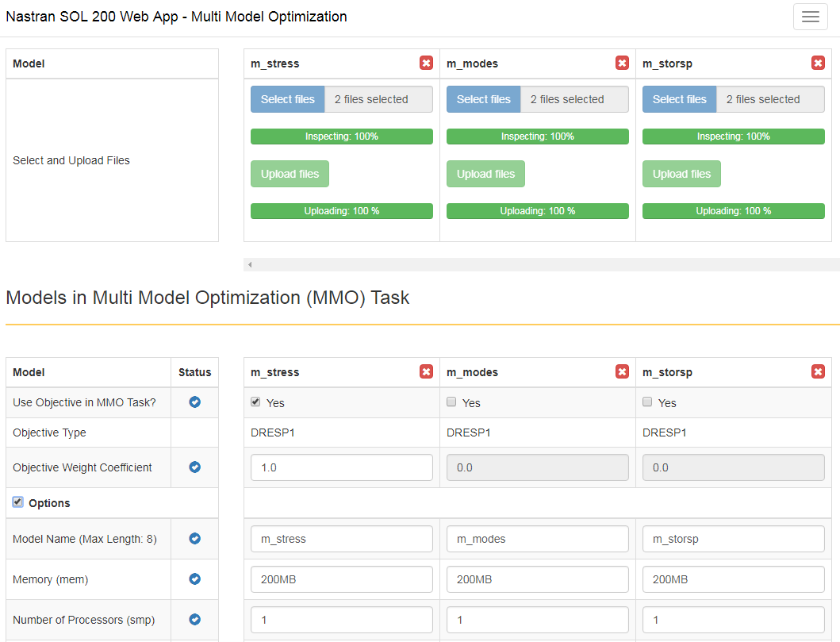Click DRESP1 objective type under m_modes
Screen dimensions: 840x642
tap(469, 432)
